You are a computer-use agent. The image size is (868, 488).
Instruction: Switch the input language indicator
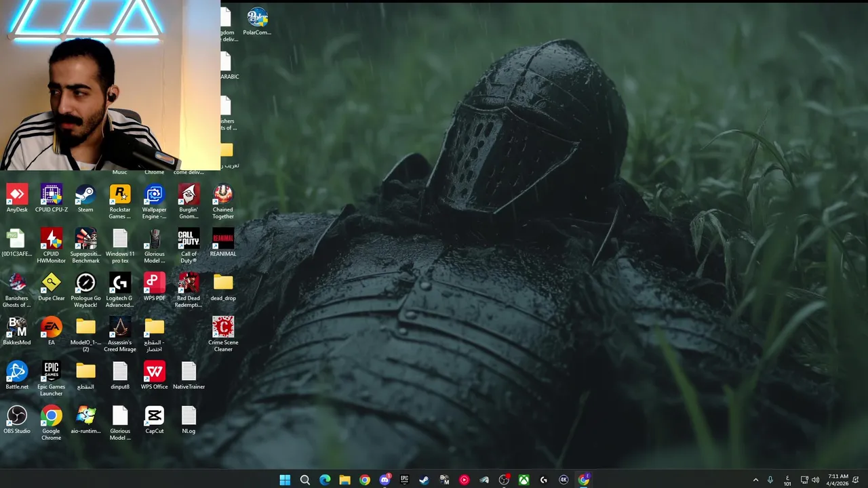[x=787, y=480]
